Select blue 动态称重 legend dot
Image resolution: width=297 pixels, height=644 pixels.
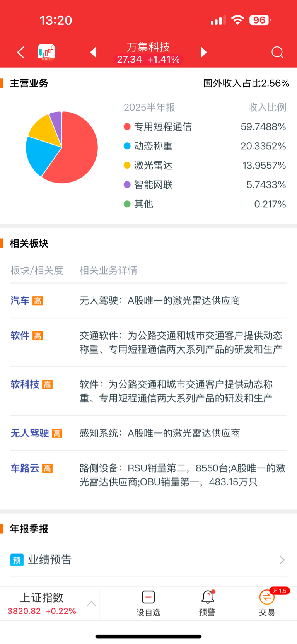[x=127, y=146]
